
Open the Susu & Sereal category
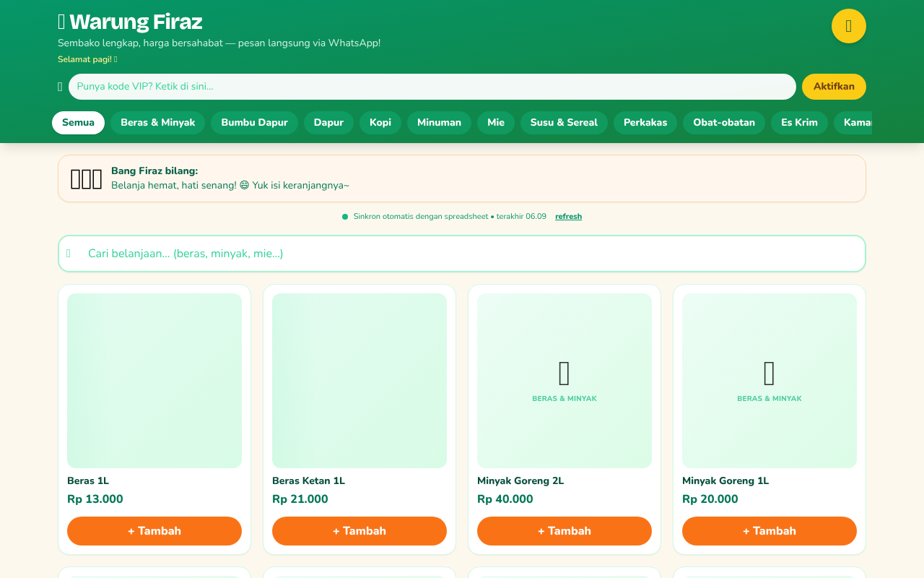tap(564, 123)
